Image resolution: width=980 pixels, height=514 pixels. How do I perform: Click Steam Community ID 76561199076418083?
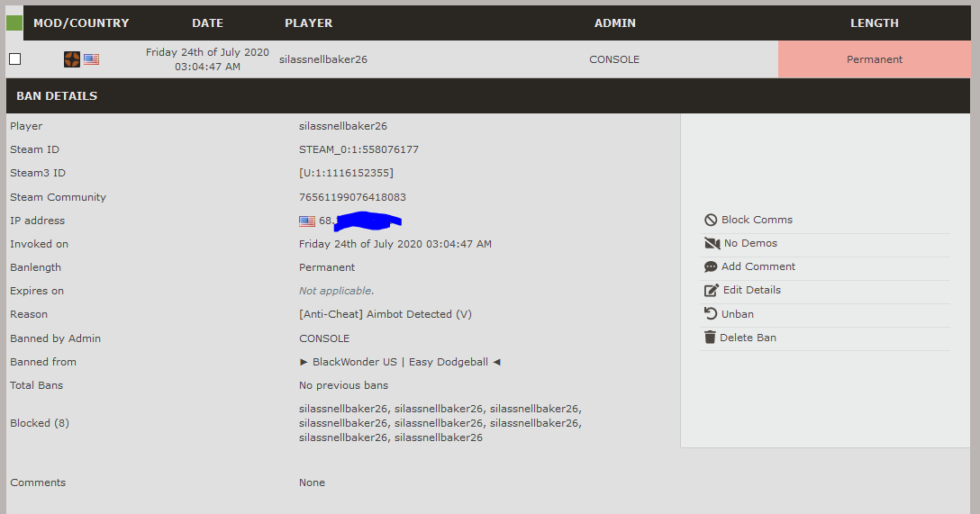[352, 197]
